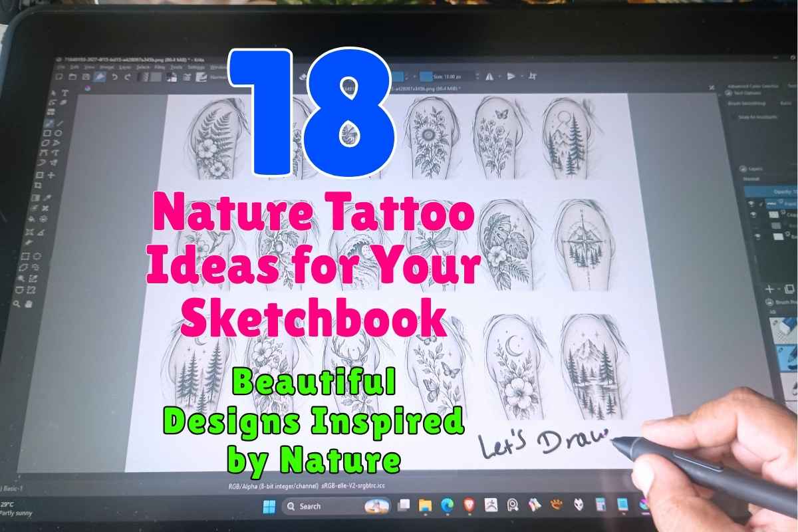Adjust the Layers panel Opacity slider
Image resolution: width=798 pixels, height=532 pixels.
(x=771, y=192)
